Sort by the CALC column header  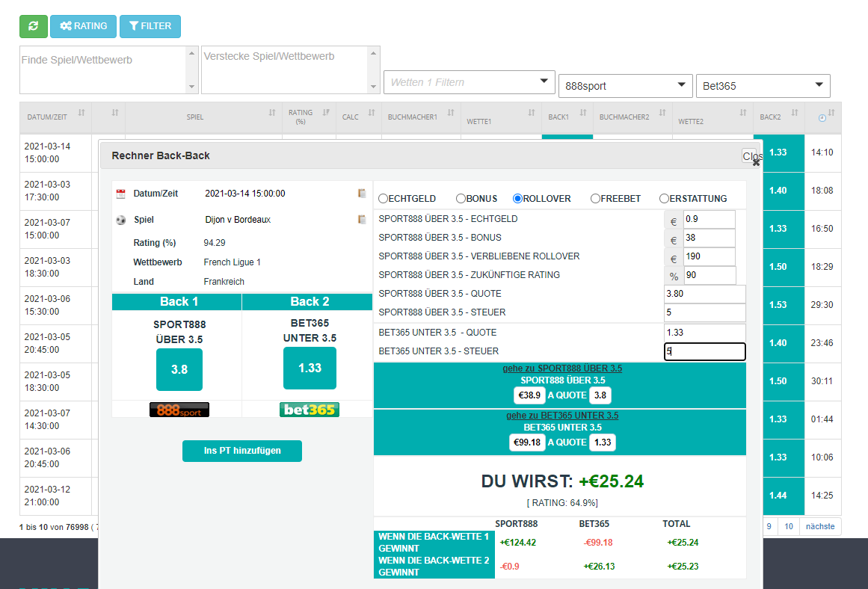(358, 117)
